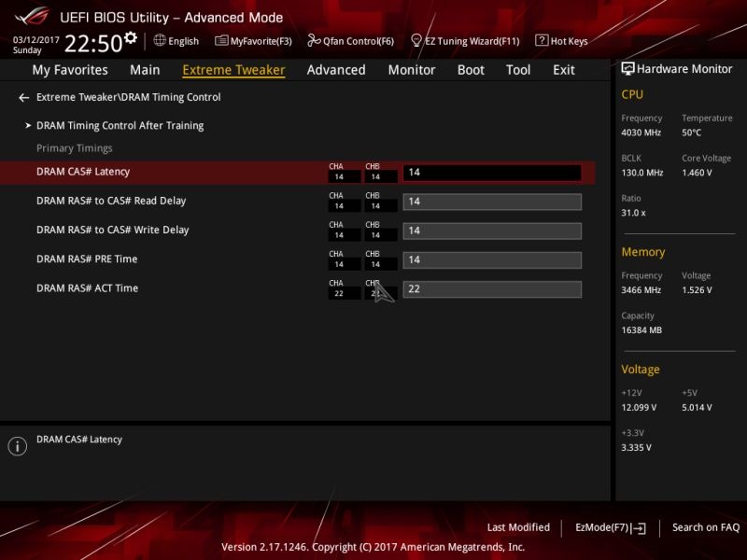This screenshot has width=747, height=560.
Task: Click the RAS# to CAS# Write Delay field
Action: [x=492, y=231]
